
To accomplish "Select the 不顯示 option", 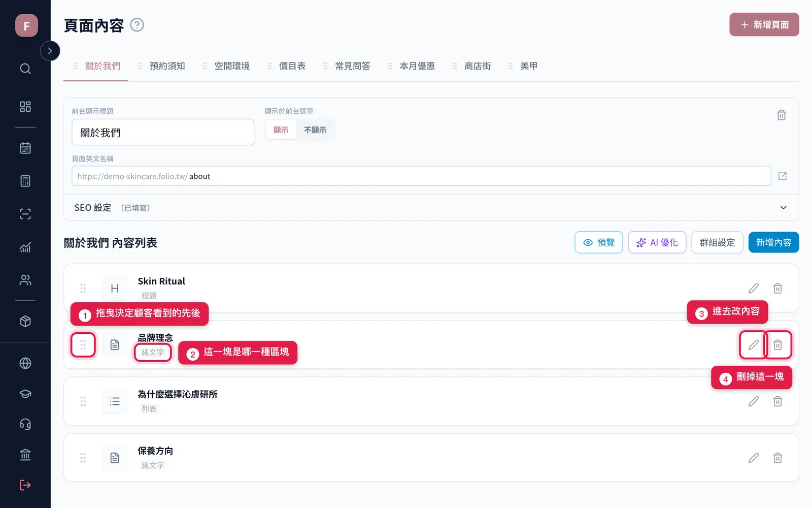I will 315,130.
